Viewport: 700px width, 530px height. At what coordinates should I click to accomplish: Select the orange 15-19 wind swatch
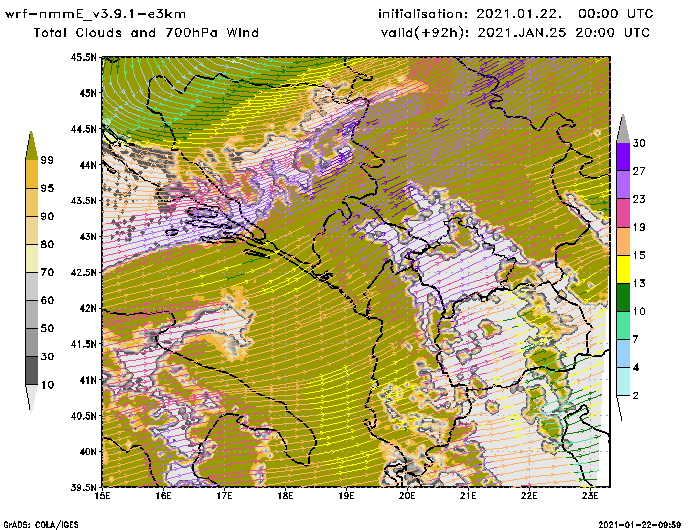click(623, 241)
